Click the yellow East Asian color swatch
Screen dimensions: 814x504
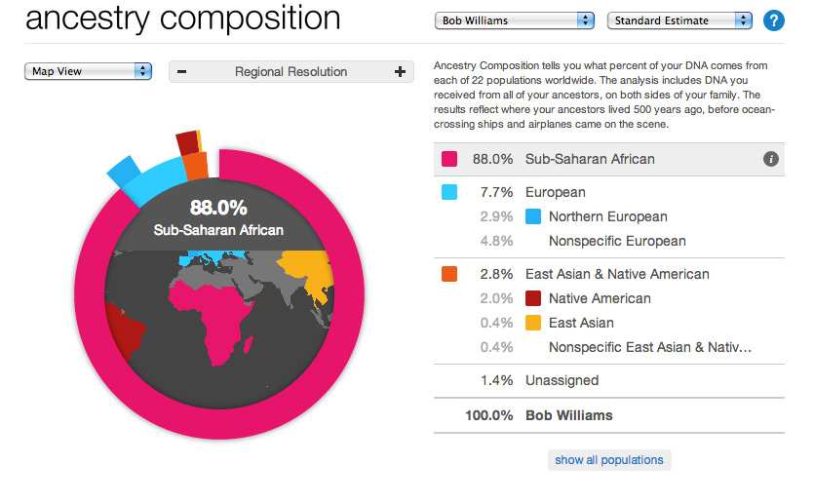pos(533,323)
